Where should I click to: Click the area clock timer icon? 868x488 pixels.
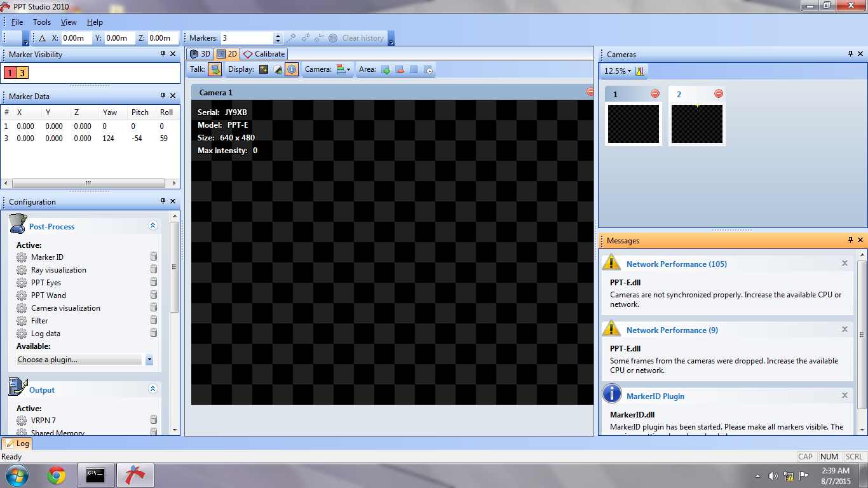[428, 69]
